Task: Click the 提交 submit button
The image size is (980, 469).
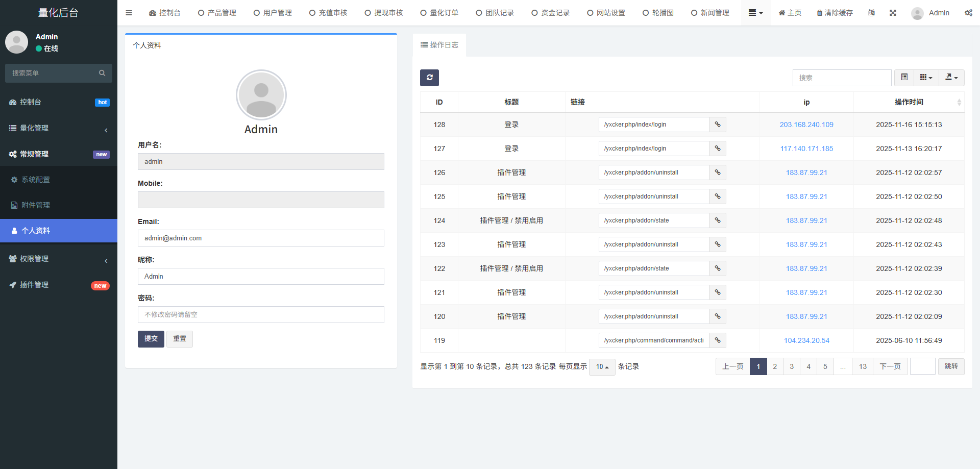Action: (x=151, y=339)
